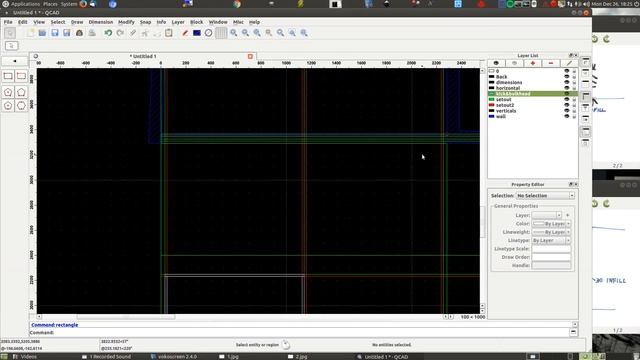Toggle visibility of setout2 layer
Screen dimensions: 640x360
(567, 105)
